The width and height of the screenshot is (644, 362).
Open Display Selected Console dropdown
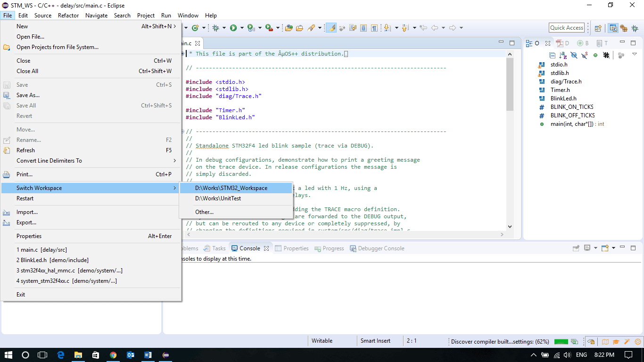click(x=595, y=248)
